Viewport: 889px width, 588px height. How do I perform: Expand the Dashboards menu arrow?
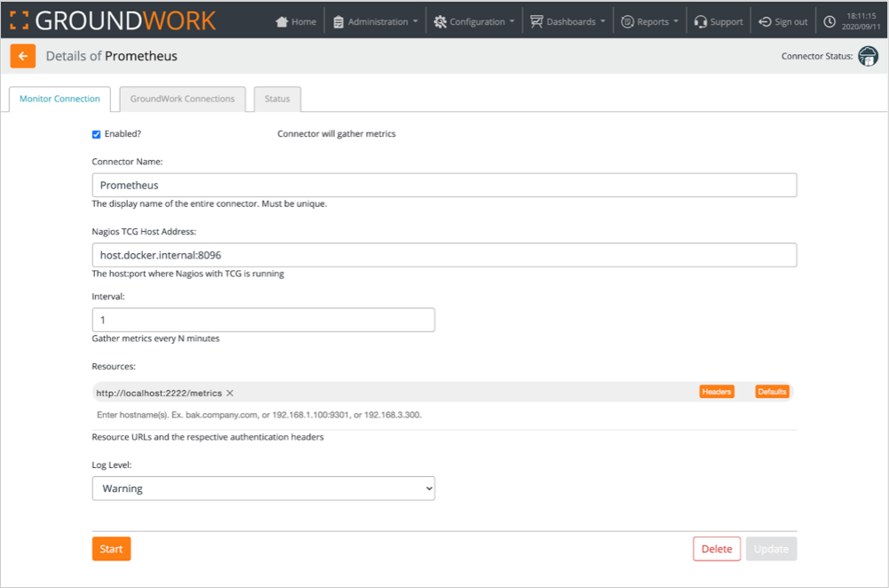pyautogui.click(x=603, y=21)
